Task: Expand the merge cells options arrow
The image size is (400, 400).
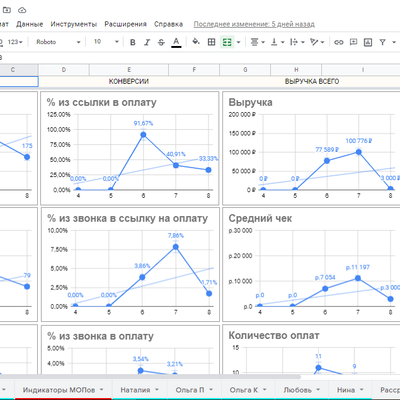Action: click(x=238, y=42)
